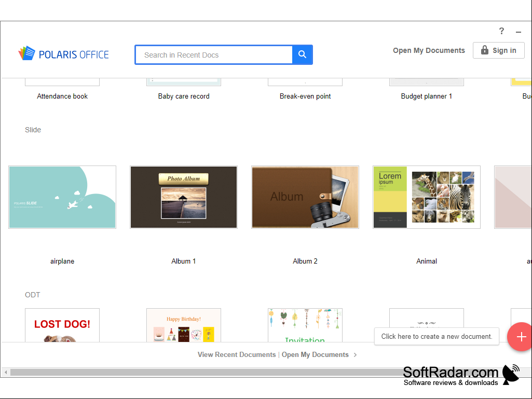
Task: Click Open My Documents link in footer
Action: coord(315,354)
